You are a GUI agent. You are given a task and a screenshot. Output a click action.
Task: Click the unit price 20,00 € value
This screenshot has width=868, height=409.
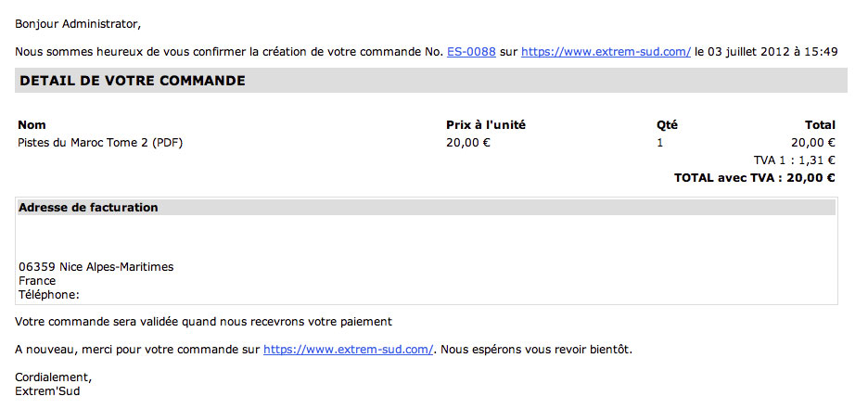coord(468,143)
